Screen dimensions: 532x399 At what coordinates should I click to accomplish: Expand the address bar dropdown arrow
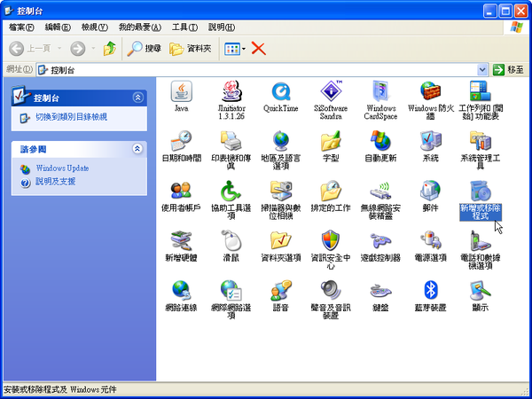482,70
